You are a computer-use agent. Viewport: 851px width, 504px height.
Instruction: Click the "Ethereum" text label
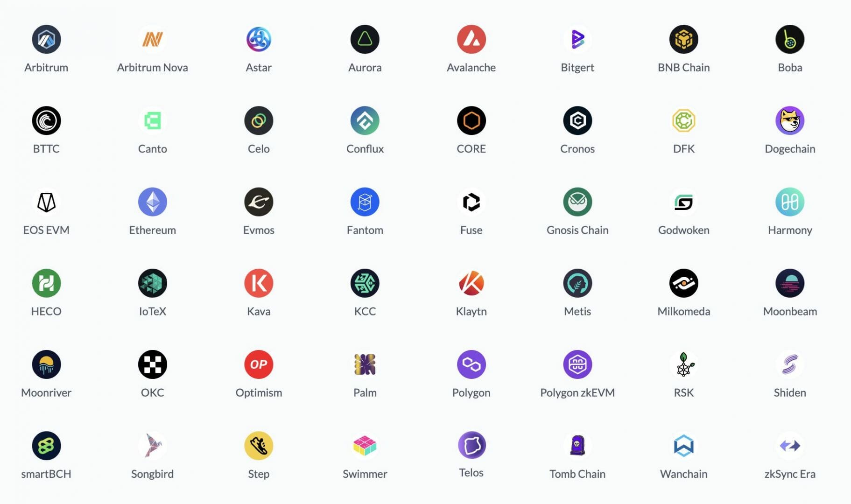[x=152, y=230]
